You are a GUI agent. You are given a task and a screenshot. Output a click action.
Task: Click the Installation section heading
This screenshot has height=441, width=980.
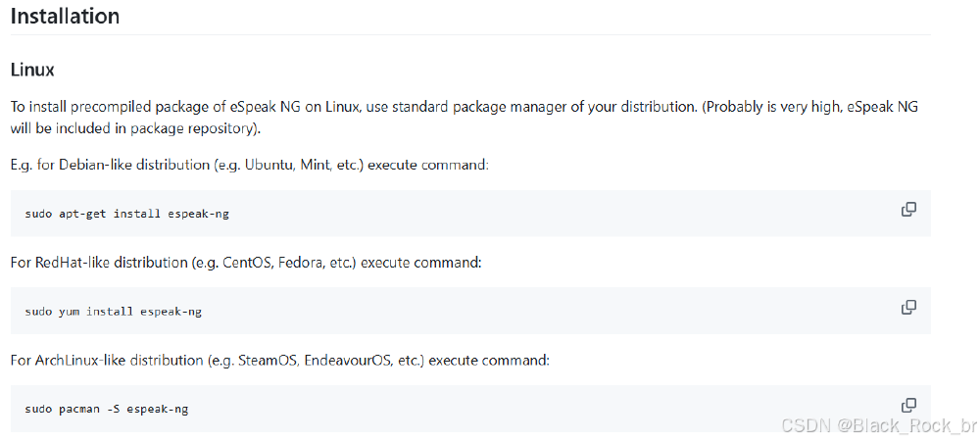pyautogui.click(x=65, y=17)
